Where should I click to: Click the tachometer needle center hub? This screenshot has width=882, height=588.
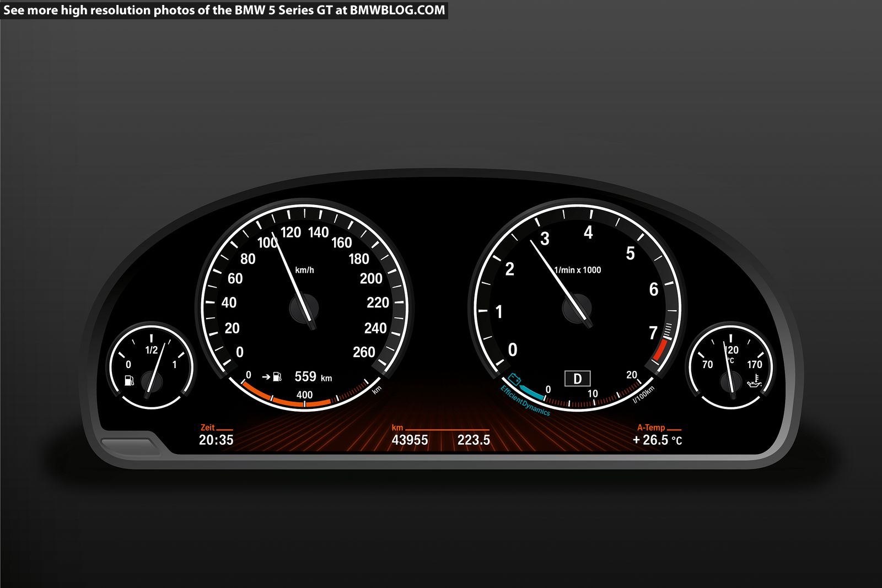(577, 308)
